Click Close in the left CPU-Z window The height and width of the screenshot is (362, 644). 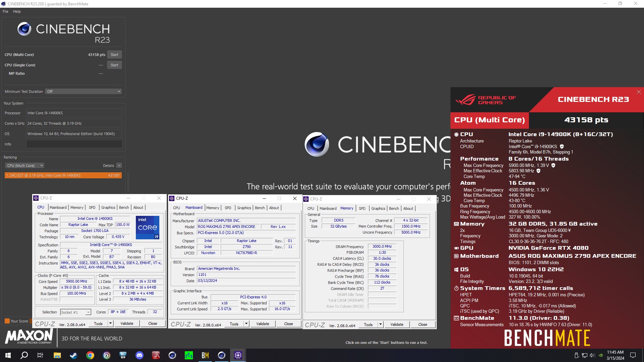(x=153, y=323)
